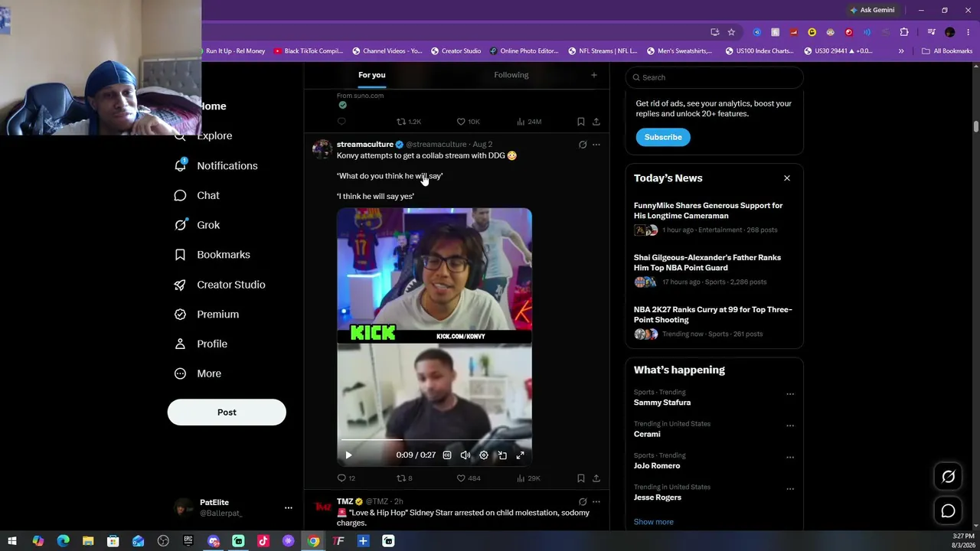
Task: Open the More menu in sidebar
Action: 198,373
